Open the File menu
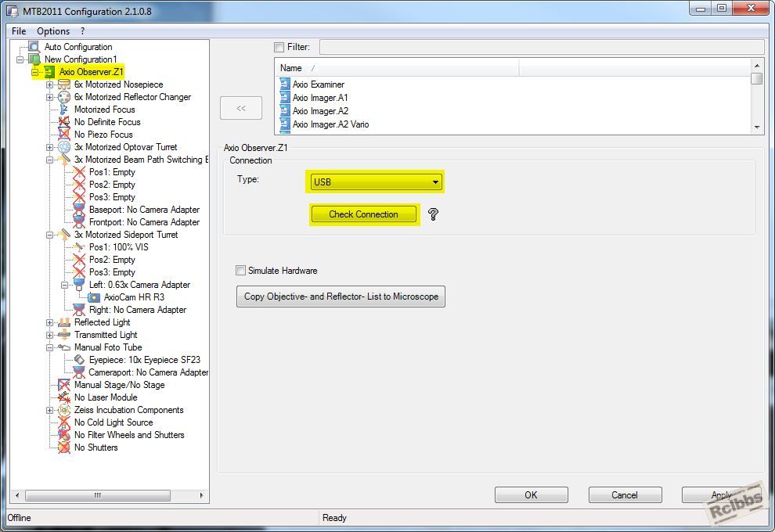This screenshot has height=532, width=775. (19, 31)
